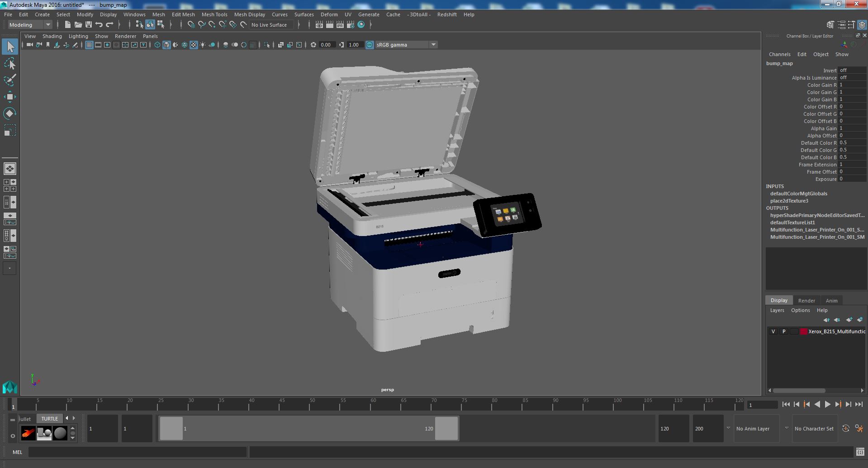Click the Xerox layer red color swatch
Viewport: 868px width, 468px height.
(803, 331)
